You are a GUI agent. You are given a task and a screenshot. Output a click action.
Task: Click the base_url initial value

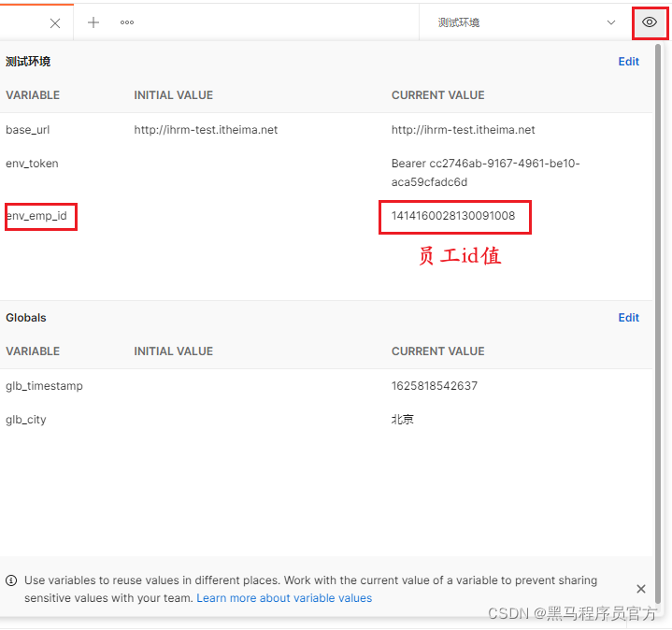[206, 130]
